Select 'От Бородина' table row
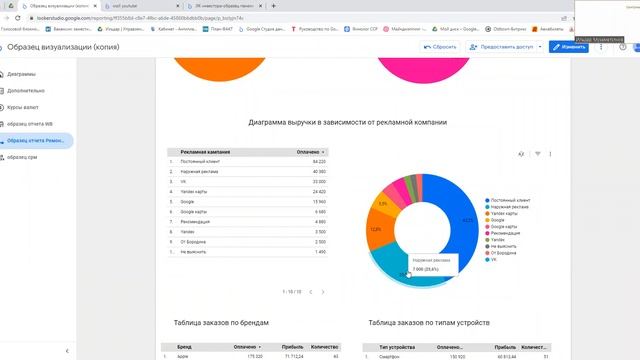The image size is (640, 360). click(x=248, y=242)
